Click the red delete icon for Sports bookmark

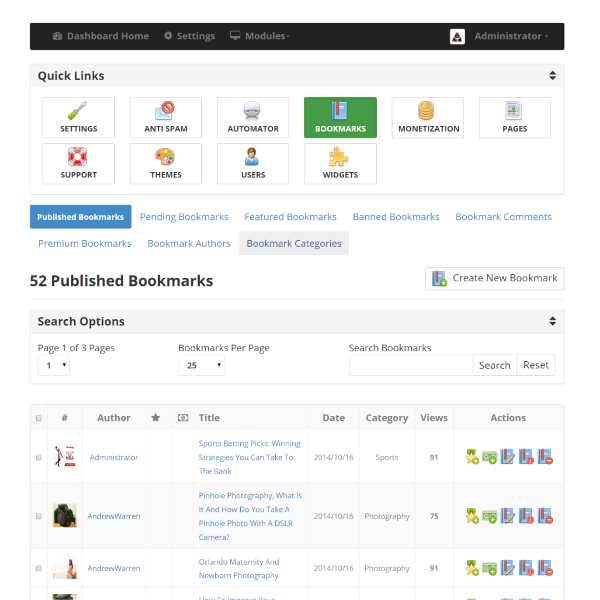point(546,457)
